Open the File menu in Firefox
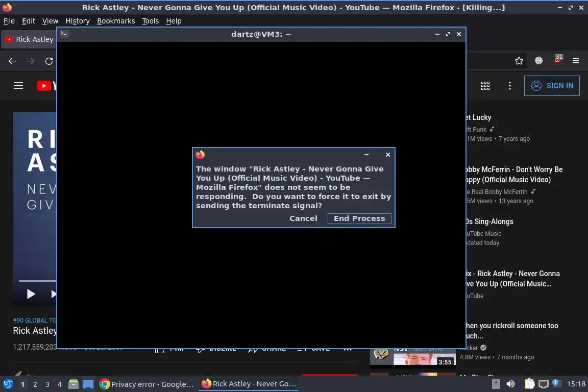This screenshot has height=392, width=588. pyautogui.click(x=9, y=21)
